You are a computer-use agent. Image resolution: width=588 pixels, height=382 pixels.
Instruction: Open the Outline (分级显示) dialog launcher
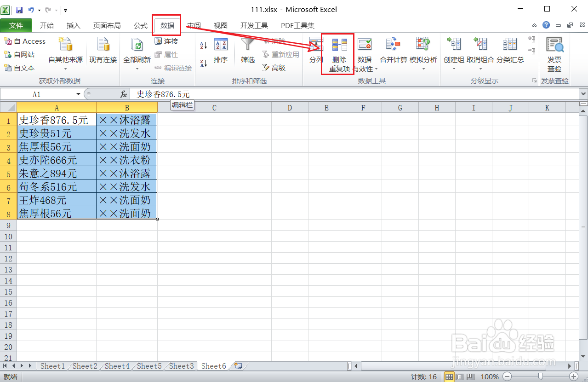534,81
